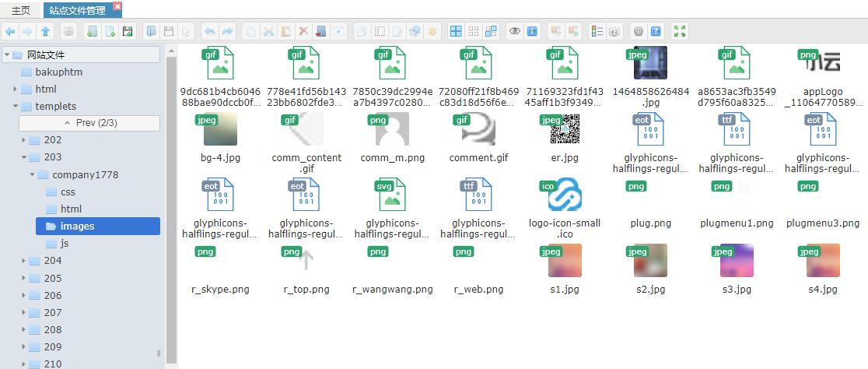868x369 pixels.
Task: Create a new folder via toolbar
Action: [93, 32]
